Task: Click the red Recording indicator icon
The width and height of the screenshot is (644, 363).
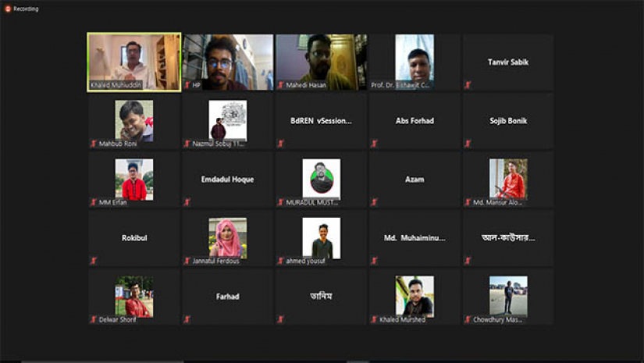Action: 8,9
